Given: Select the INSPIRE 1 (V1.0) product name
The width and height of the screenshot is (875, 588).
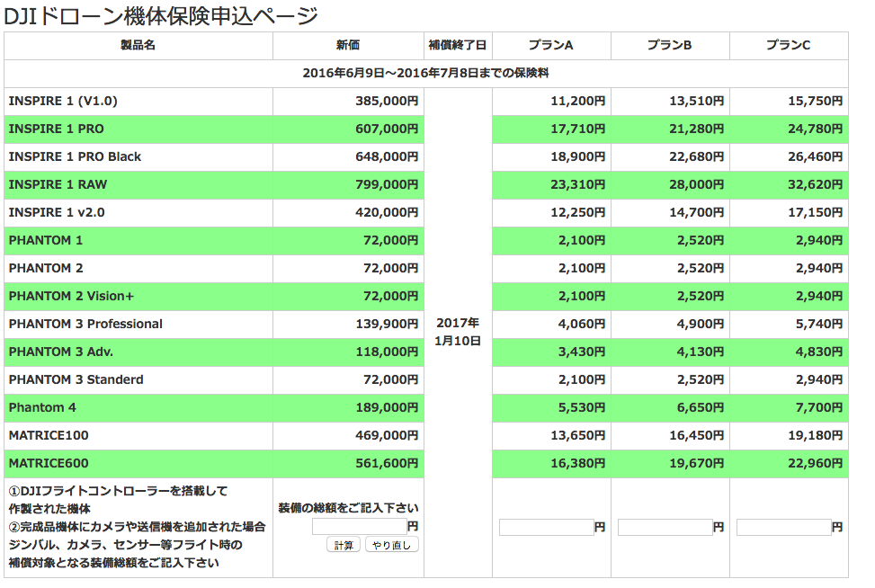Looking at the screenshot, I should [63, 101].
